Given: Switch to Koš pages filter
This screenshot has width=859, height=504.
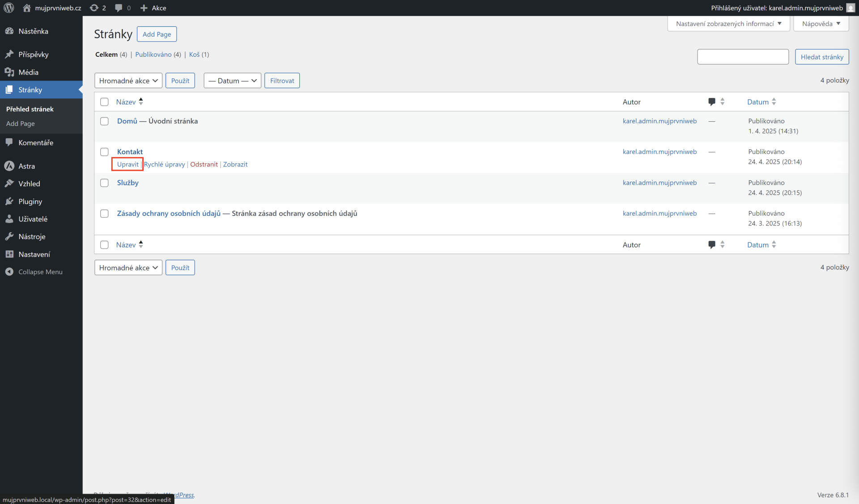Looking at the screenshot, I should coord(194,55).
